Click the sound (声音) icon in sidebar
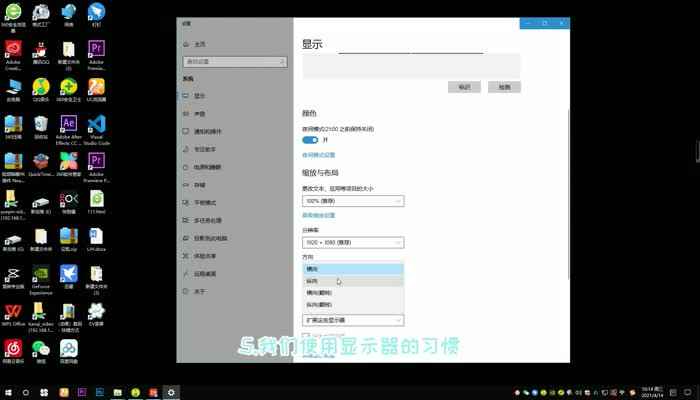The width and height of the screenshot is (700, 400). point(186,113)
